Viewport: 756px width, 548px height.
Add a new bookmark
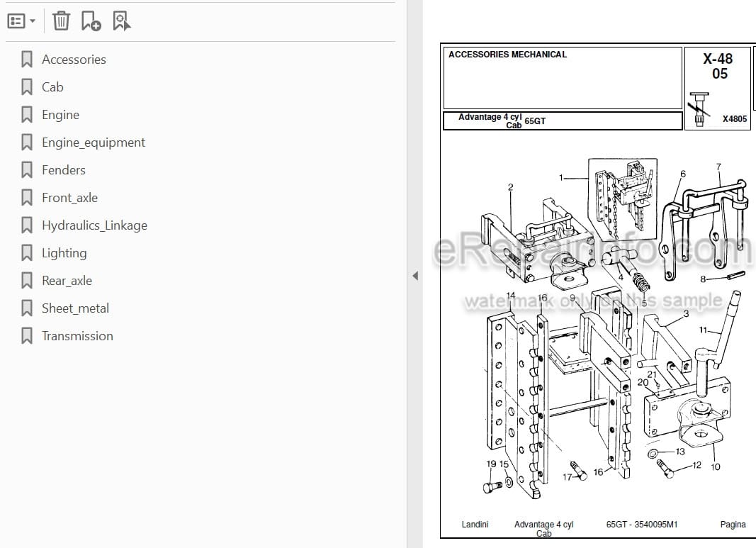click(91, 21)
